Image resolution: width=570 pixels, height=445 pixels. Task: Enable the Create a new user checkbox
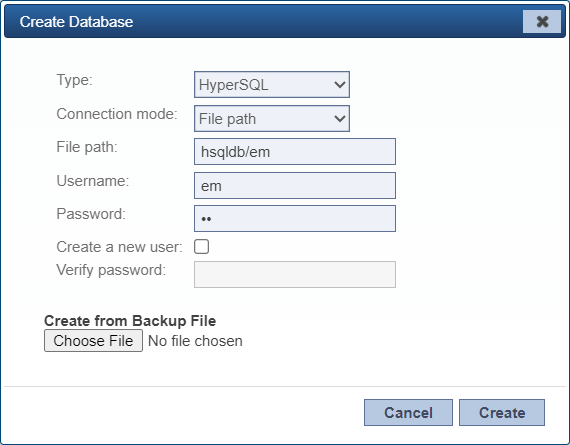click(201, 246)
